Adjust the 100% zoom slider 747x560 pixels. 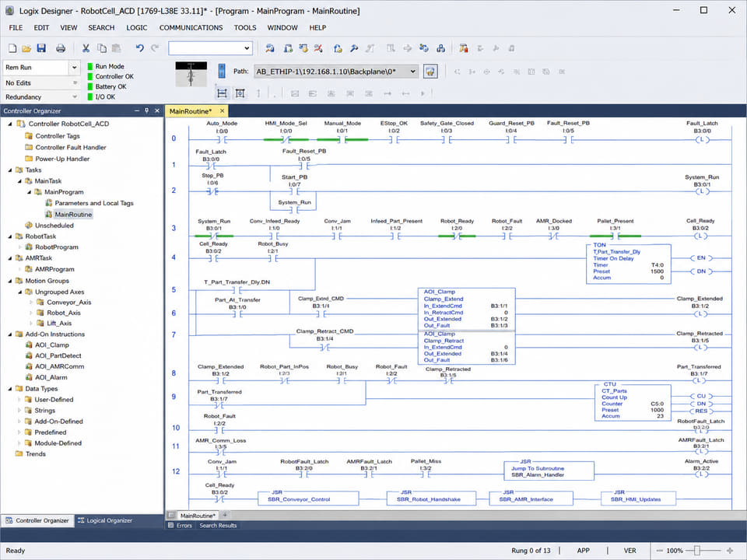click(696, 551)
